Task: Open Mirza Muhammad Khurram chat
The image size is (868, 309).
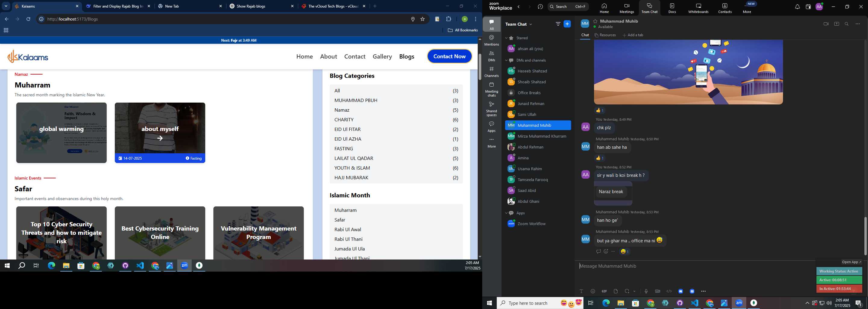Action: click(538, 136)
